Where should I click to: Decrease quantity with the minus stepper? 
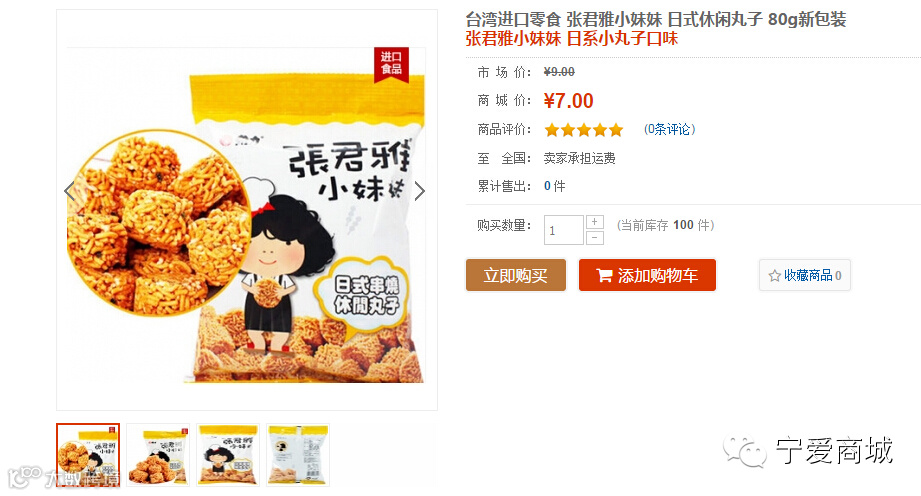pyautogui.click(x=594, y=237)
